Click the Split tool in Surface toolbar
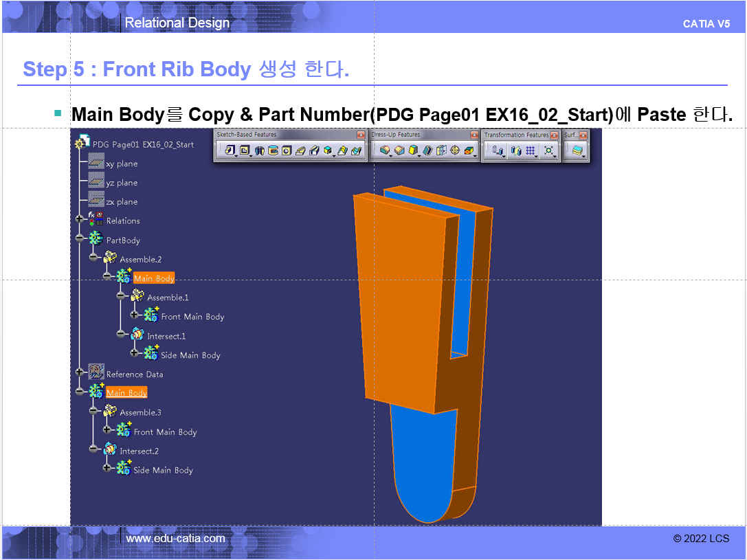Screen dimensions: 747x560 (577, 150)
